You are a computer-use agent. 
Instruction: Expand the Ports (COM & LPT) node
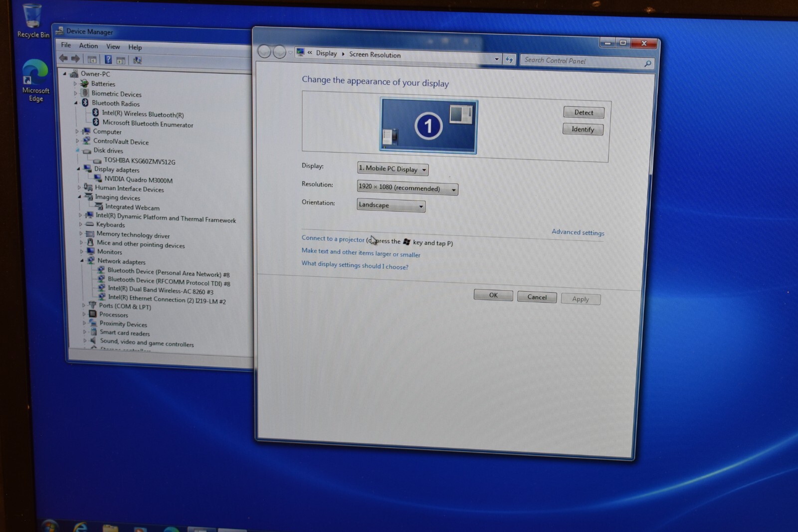point(84,305)
